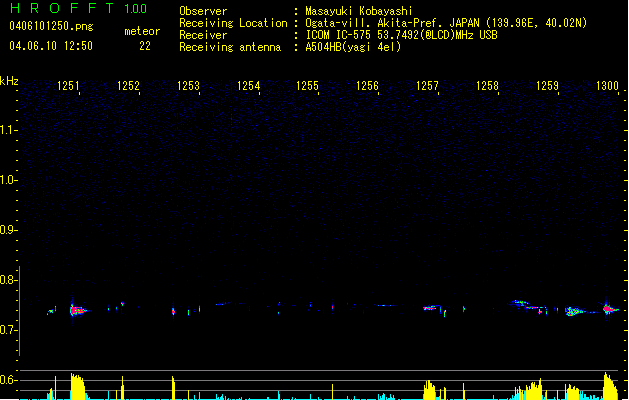Select the meteor count value 22
This screenshot has height=400, width=629.
[x=145, y=46]
